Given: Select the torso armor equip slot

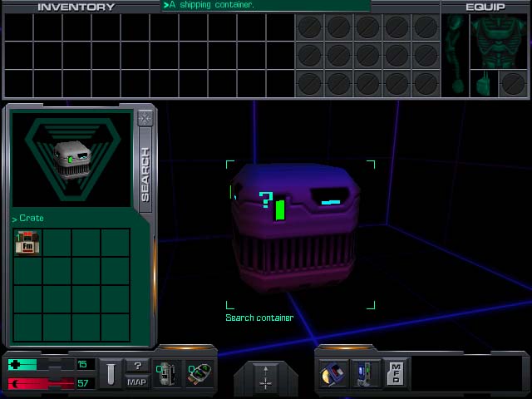Looking at the screenshot, I should point(499,41).
